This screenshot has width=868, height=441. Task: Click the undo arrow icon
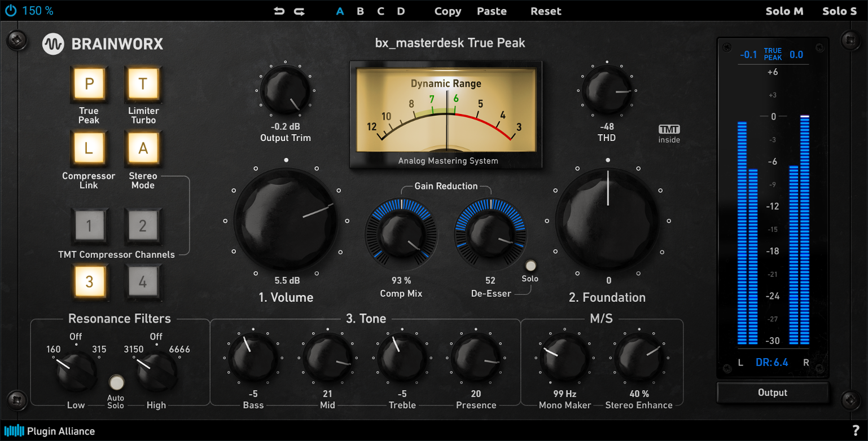279,11
